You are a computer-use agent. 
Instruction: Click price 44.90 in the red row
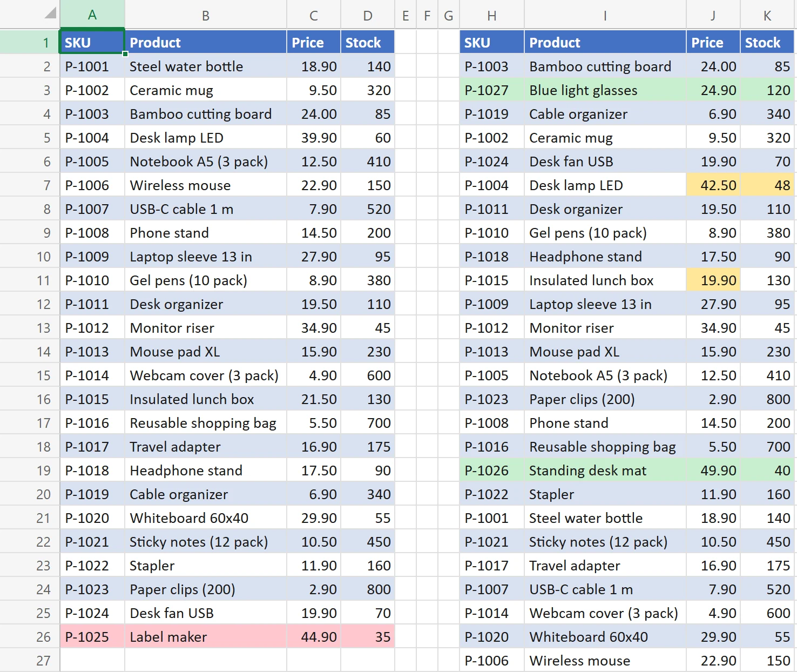[x=314, y=637]
